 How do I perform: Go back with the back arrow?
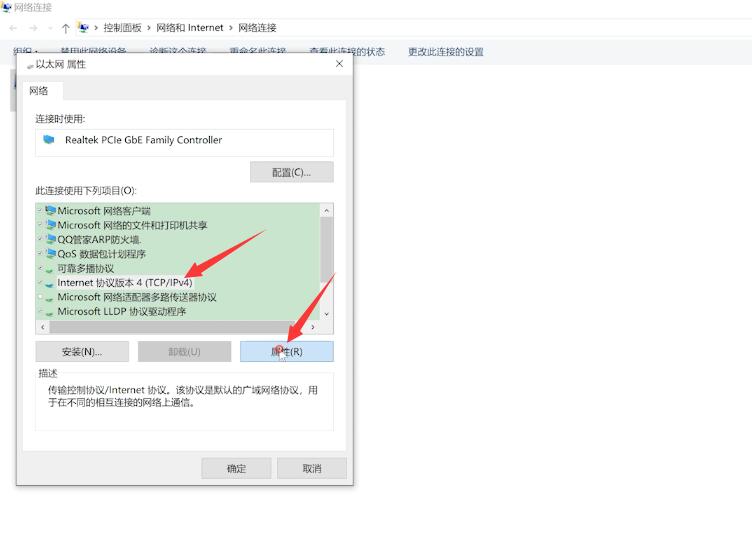click(13, 28)
